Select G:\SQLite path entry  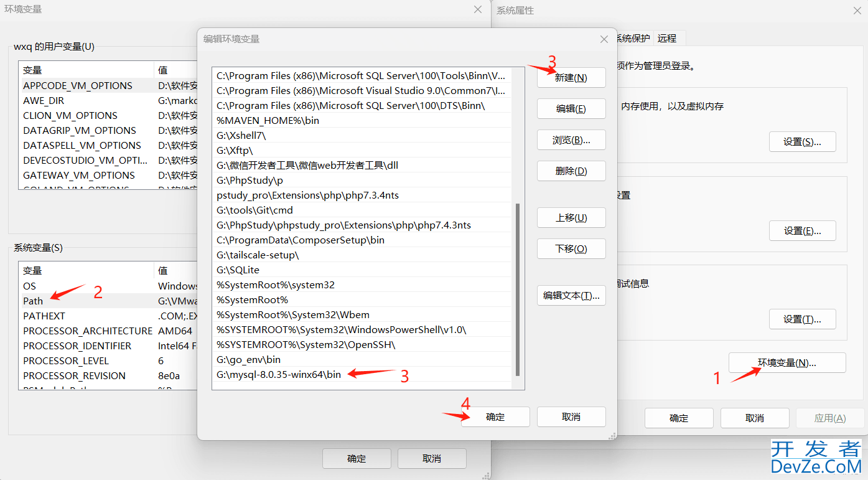362,270
